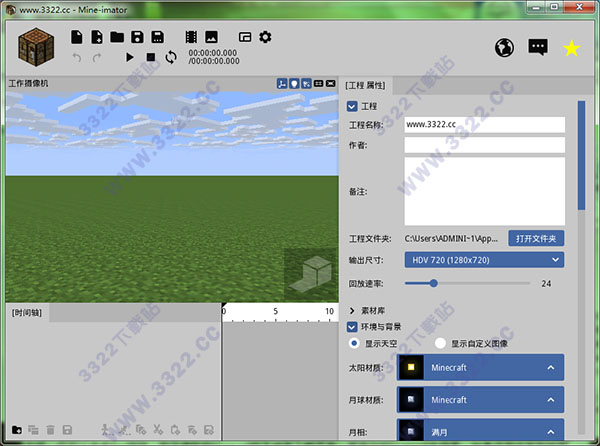600x446 pixels.
Task: Click the 回放速率 slider handle
Action: click(433, 283)
